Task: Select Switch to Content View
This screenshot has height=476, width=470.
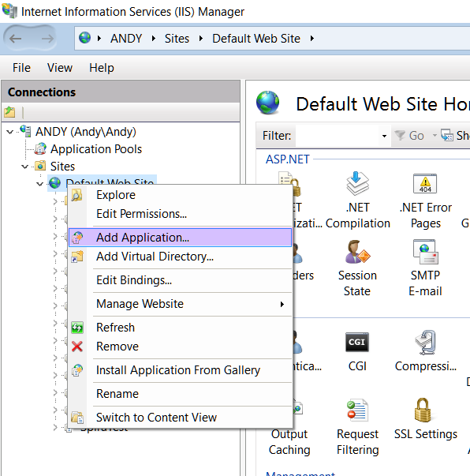Action: coord(180,418)
